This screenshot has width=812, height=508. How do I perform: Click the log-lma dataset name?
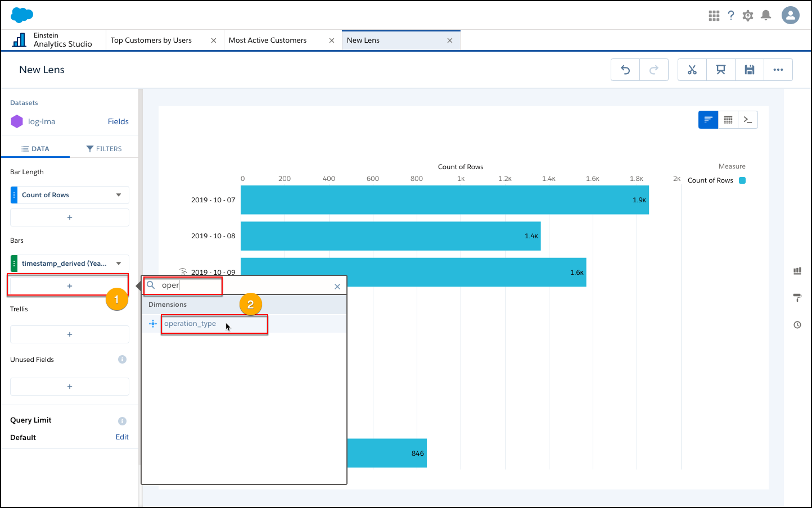(42, 121)
